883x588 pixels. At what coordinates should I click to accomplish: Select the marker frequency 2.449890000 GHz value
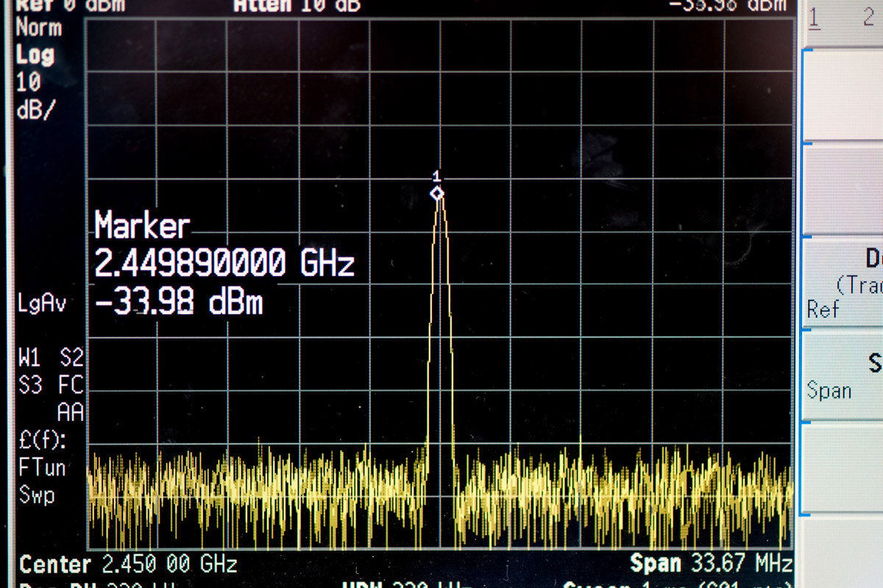[224, 263]
